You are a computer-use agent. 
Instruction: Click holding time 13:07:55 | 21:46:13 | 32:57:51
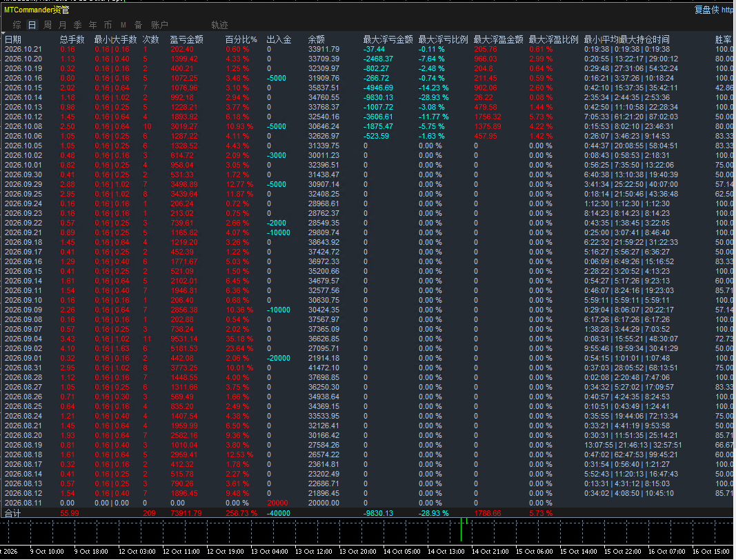pos(633,445)
